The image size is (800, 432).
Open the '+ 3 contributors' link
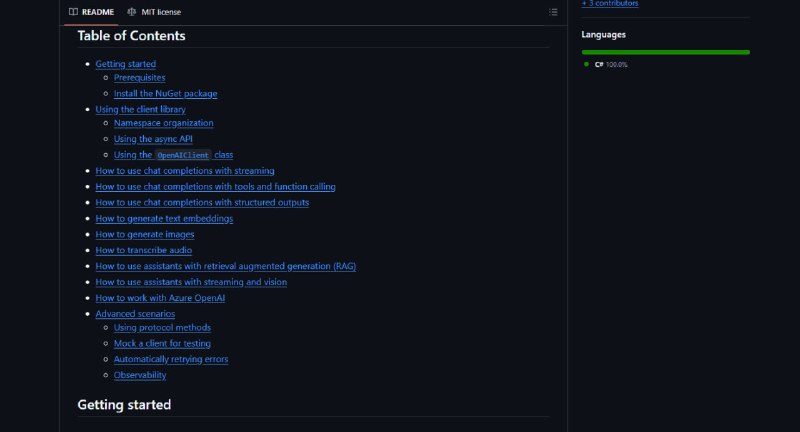point(610,3)
